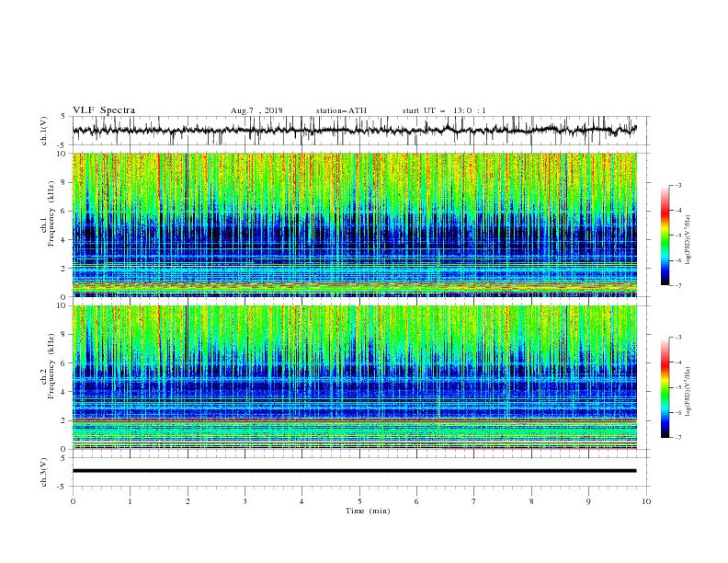Select the date text 'Aug.7 , 2018'
The image size is (728, 563).
click(x=256, y=110)
